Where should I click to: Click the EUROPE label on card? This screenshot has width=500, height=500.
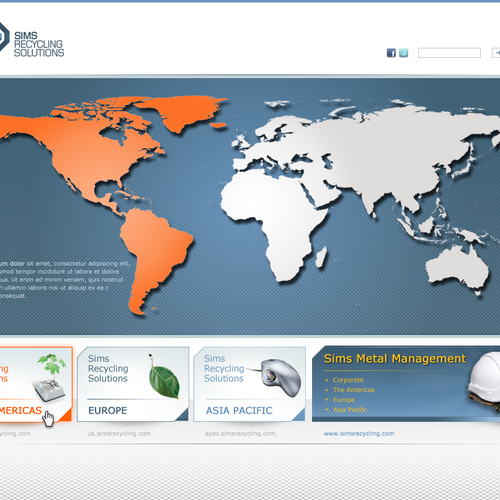click(108, 410)
